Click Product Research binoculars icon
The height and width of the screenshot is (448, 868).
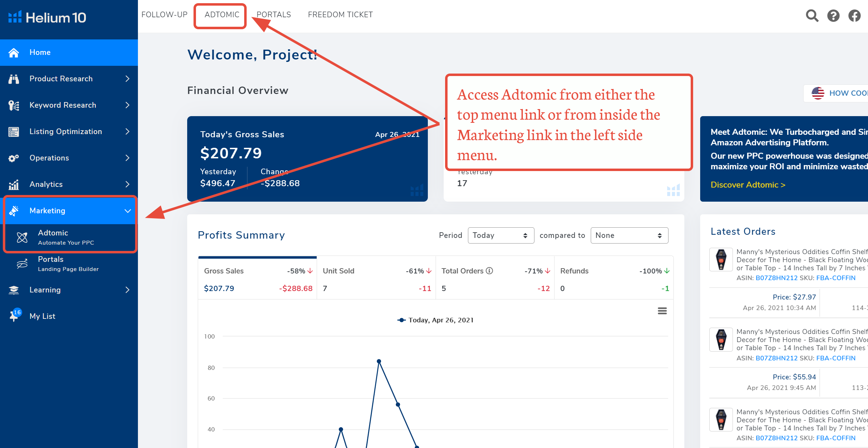point(14,79)
